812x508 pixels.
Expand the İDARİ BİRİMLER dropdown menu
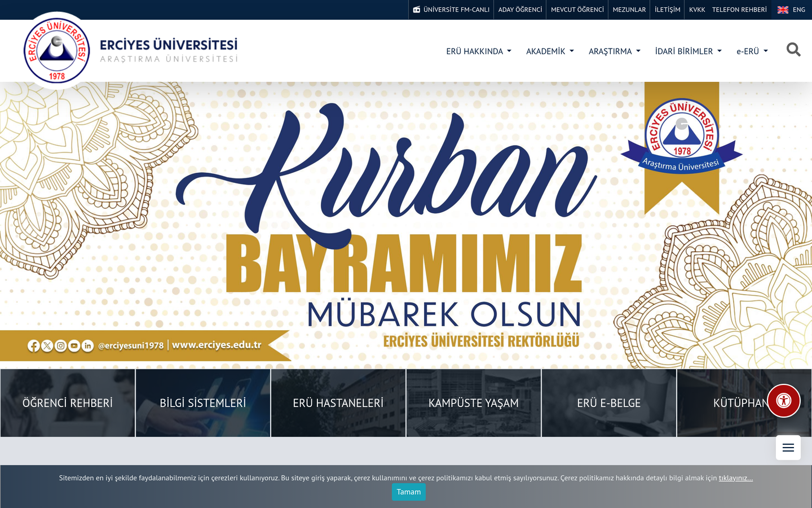click(x=689, y=51)
